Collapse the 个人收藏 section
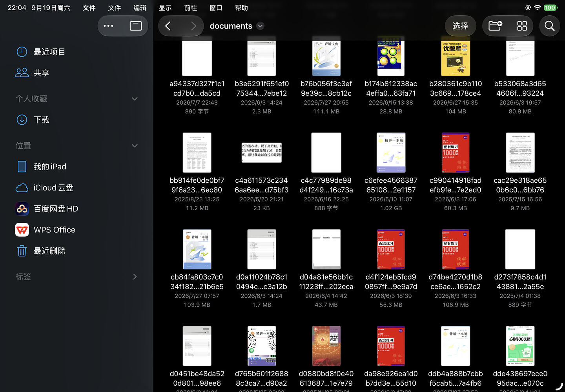Screen dimensions: 565x392 coord(135,99)
